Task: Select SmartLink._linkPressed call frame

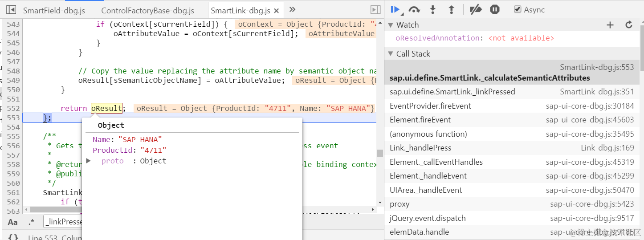Action: pos(512,92)
